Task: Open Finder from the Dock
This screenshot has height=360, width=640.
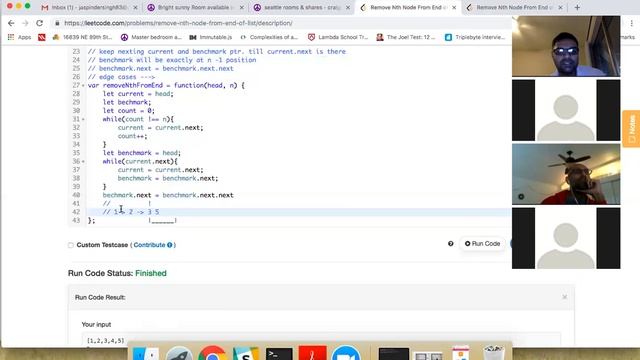Action: click(x=146, y=353)
